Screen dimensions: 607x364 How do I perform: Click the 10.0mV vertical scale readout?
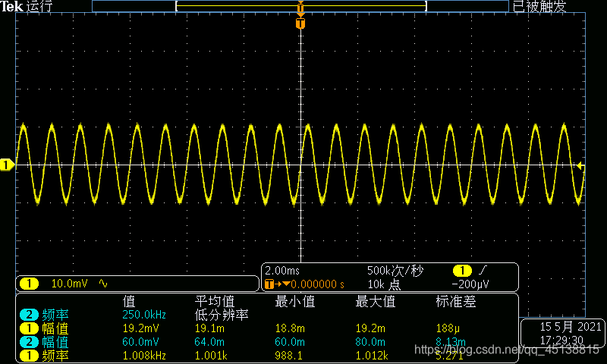[x=70, y=284]
